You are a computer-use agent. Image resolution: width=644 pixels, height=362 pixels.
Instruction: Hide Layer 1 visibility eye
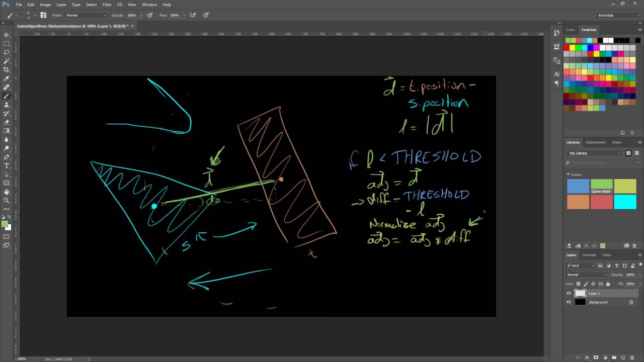coord(569,293)
